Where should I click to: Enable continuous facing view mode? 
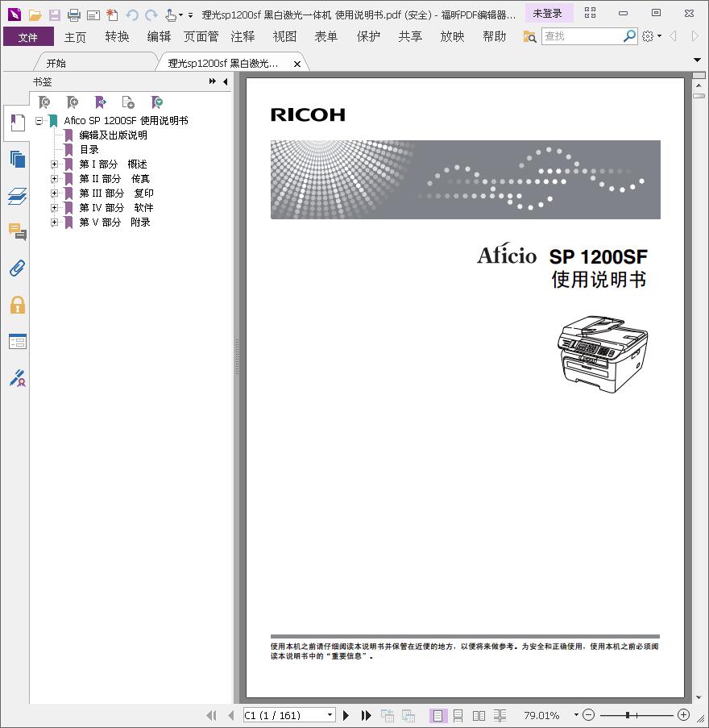pos(500,715)
